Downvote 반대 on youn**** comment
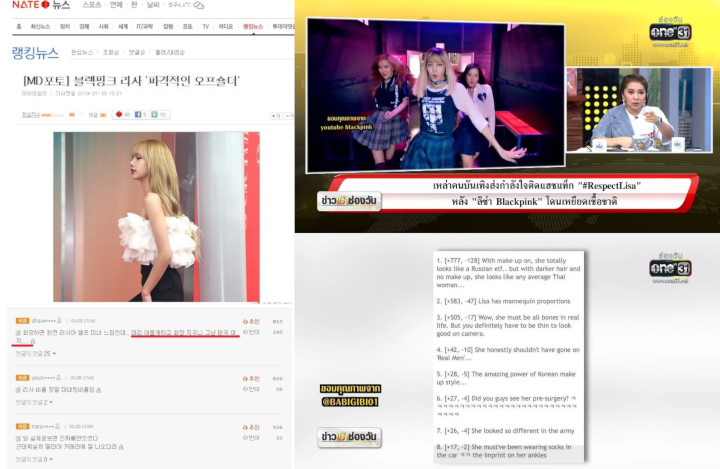720x469 pixels. pos(251,389)
